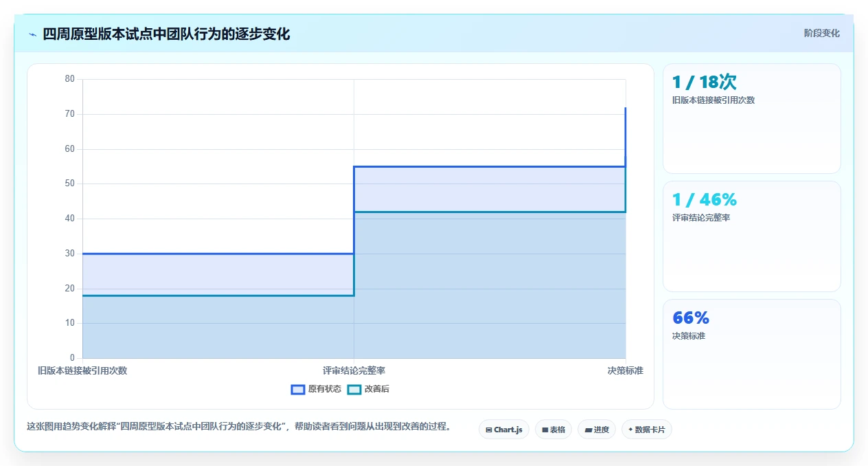The image size is (868, 466).
Task: Click the 旧版本链接被引用次数 card caption
Action: [713, 100]
